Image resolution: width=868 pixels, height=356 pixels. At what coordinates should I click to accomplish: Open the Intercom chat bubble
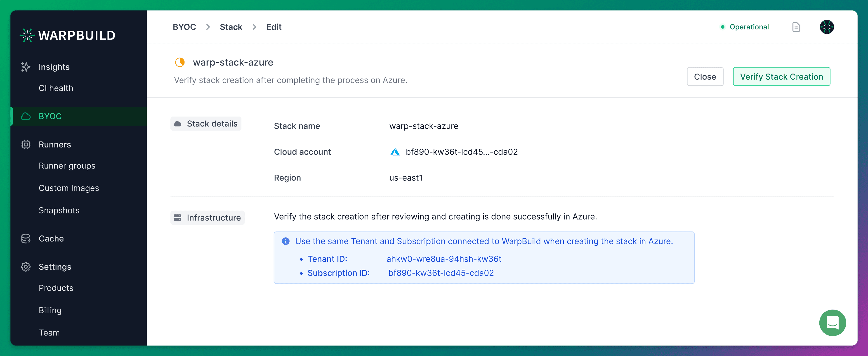(833, 323)
